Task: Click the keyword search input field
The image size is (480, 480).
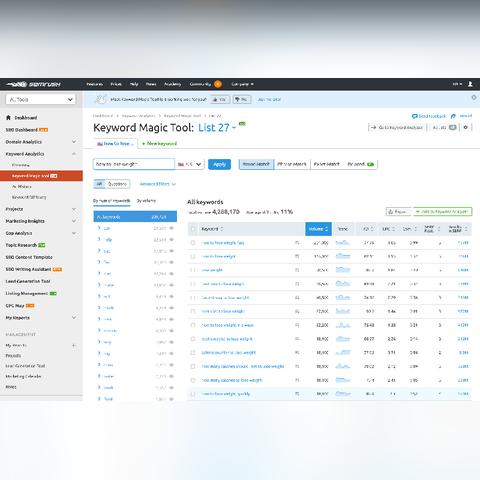Action: click(x=134, y=164)
